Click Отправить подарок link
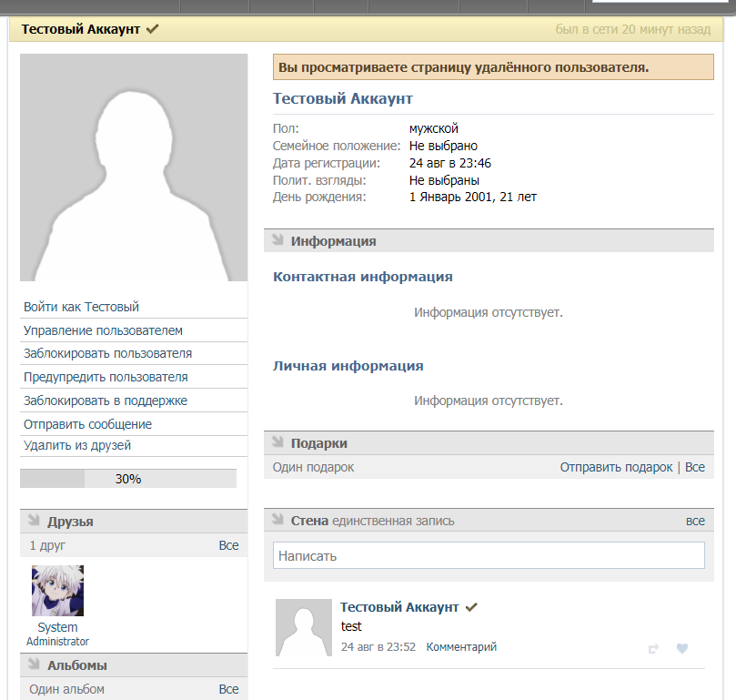Screen dimensions: 736x700 (616, 468)
